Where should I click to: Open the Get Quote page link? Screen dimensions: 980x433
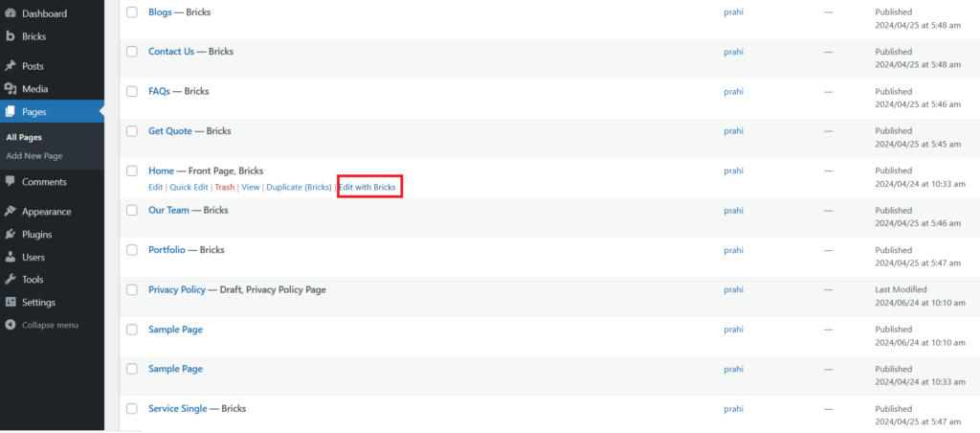pyautogui.click(x=170, y=131)
